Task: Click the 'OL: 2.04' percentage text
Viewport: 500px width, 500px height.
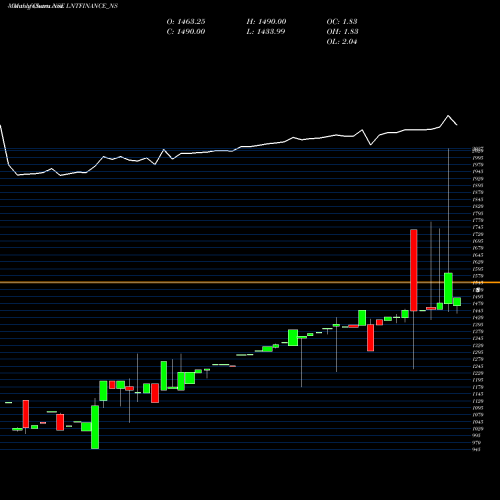Action: coord(342,42)
